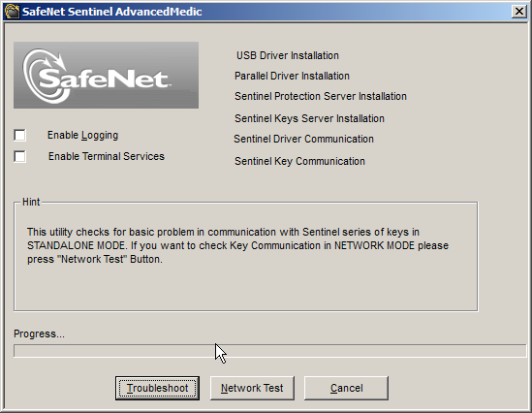The width and height of the screenshot is (532, 413).
Task: Enable the Enable Logging checkbox
Action: click(19, 135)
